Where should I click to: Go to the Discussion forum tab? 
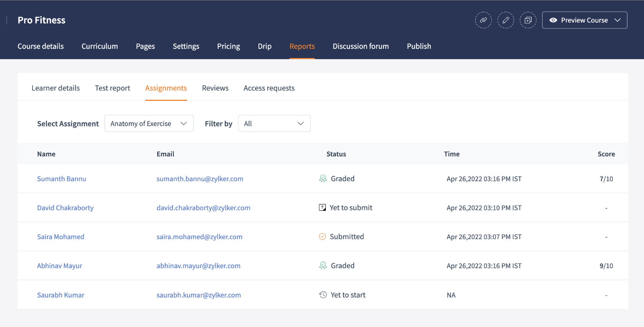coord(361,46)
